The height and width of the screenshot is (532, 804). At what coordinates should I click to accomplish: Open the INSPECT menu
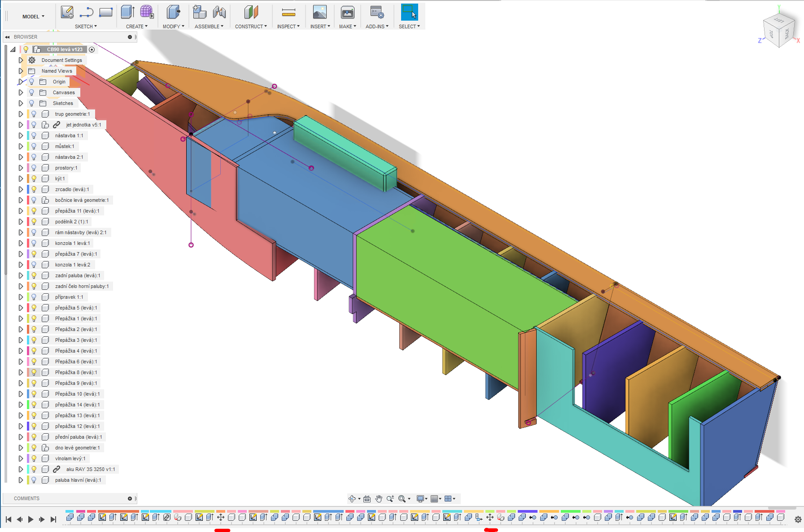point(288,26)
